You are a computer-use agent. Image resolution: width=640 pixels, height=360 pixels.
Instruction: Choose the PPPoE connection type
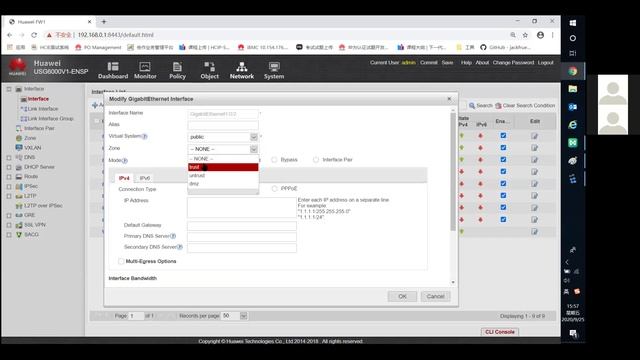pyautogui.click(x=274, y=189)
